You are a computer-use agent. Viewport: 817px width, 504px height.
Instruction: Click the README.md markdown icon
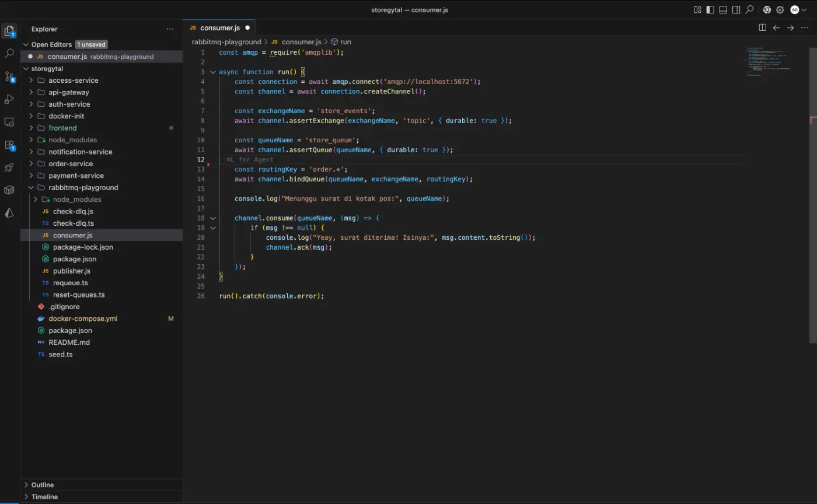(41, 342)
